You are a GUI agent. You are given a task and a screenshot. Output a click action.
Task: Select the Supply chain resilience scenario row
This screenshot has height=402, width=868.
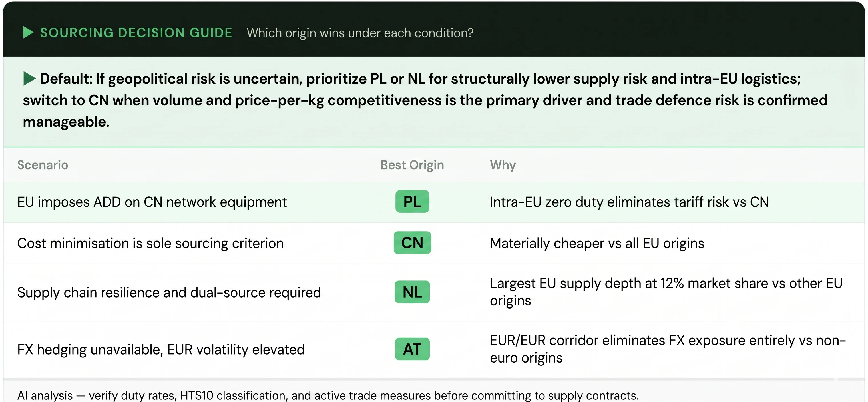pos(434,292)
